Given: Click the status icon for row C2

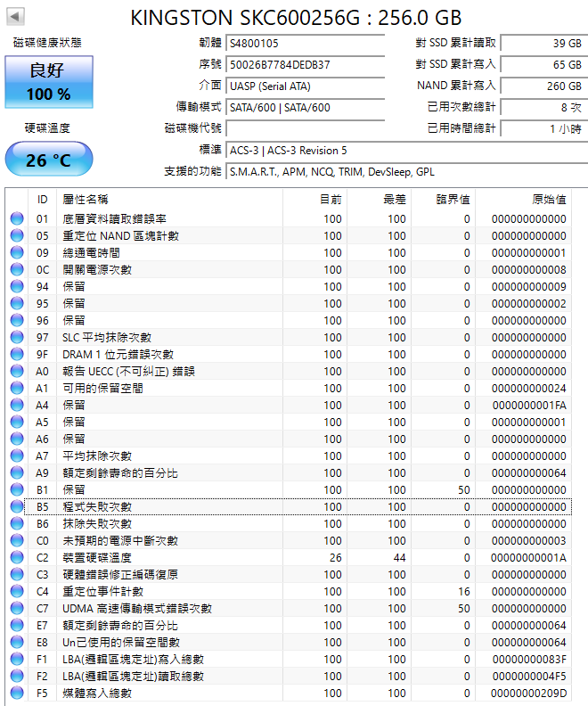Looking at the screenshot, I should click(17, 558).
